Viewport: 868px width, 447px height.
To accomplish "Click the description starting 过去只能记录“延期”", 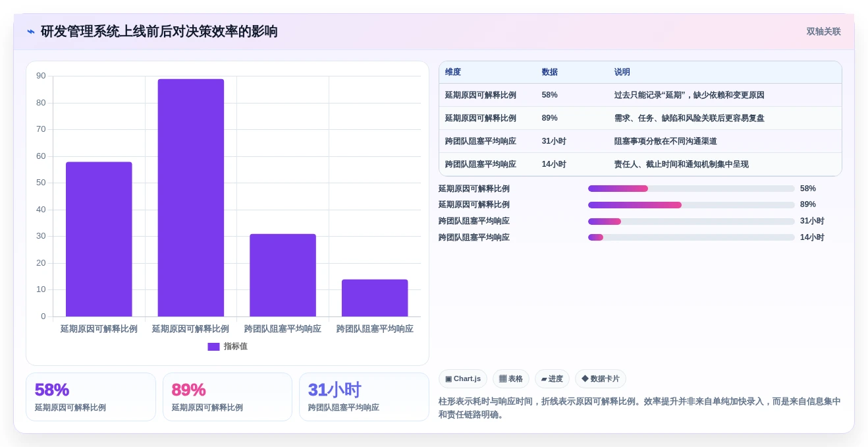I will 690,95.
